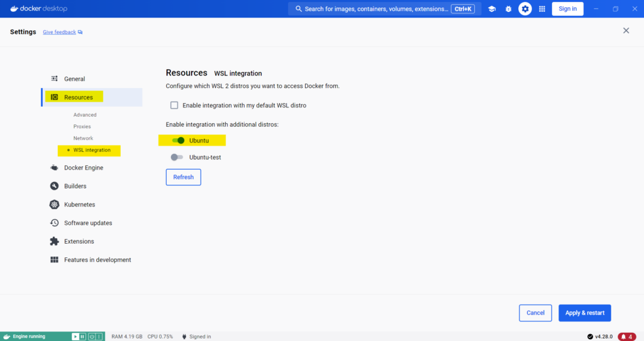The height and width of the screenshot is (341, 644).
Task: Open the extensions grid icon in header
Action: [x=541, y=9]
